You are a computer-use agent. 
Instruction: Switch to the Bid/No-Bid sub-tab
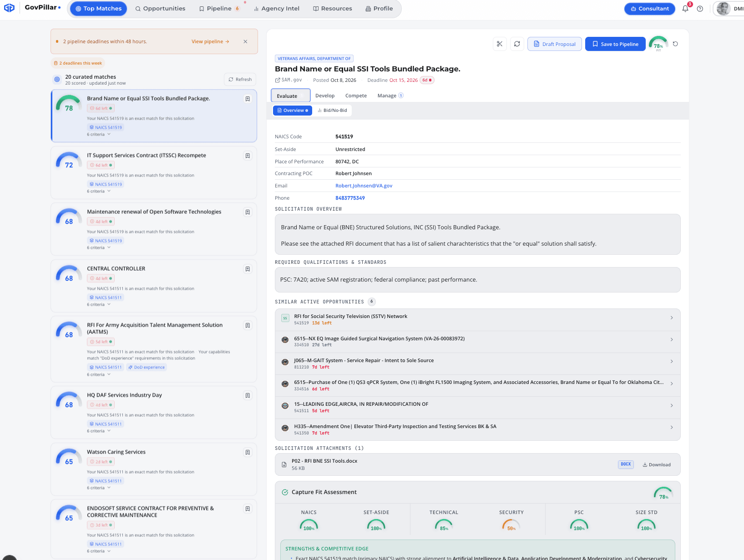[x=332, y=111]
